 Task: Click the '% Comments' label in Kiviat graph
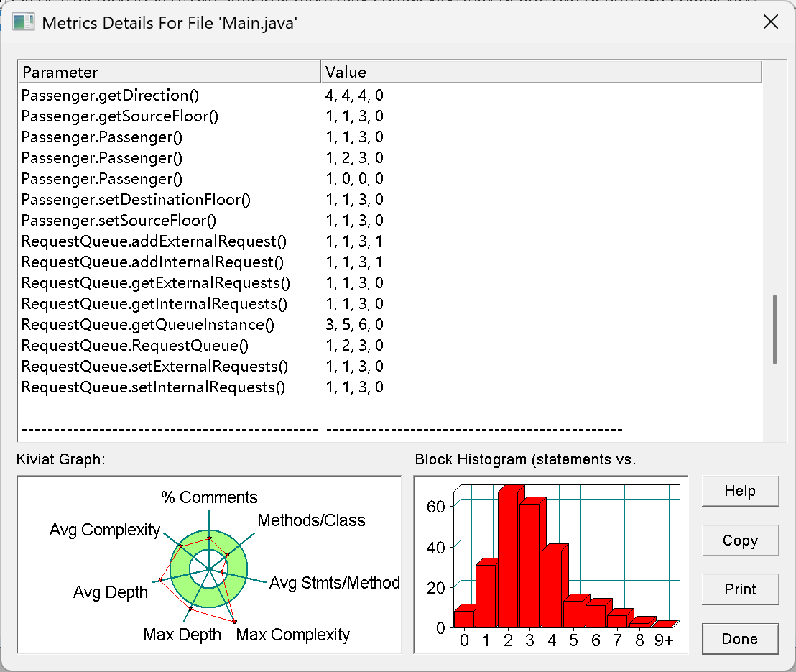pos(209,497)
